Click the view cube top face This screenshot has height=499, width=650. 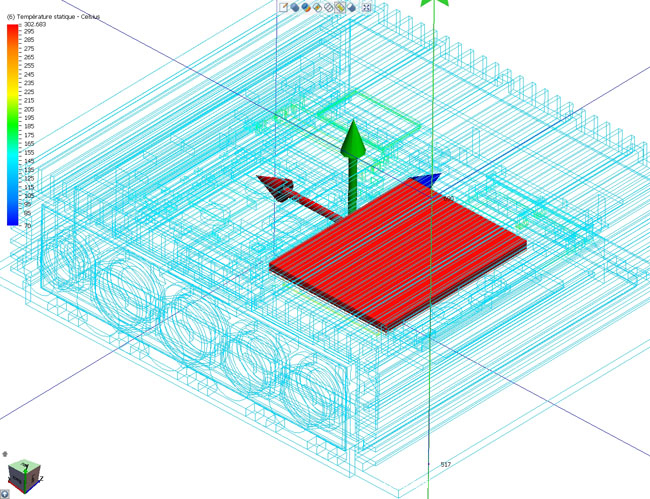click(24, 465)
